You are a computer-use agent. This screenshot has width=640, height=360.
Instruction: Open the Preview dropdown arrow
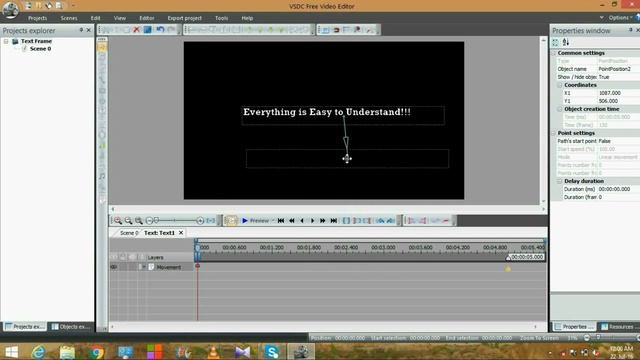[273, 221]
